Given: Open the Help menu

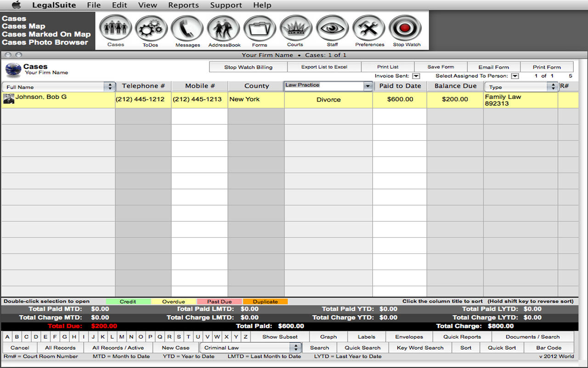Looking at the screenshot, I should tap(262, 5).
